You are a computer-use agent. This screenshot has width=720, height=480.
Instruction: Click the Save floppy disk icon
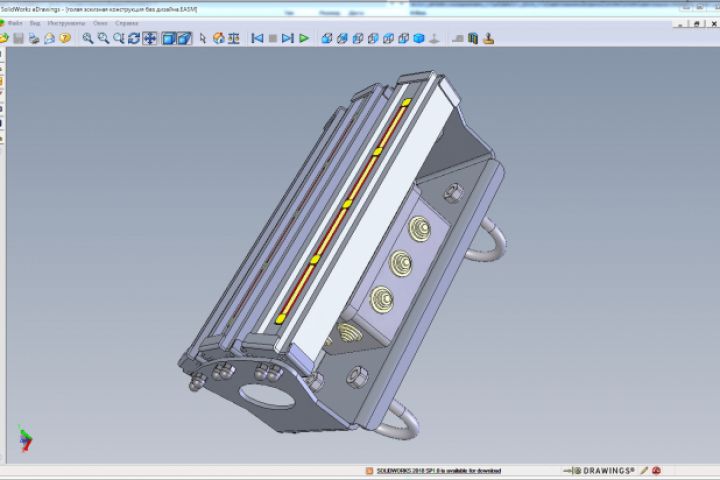click(x=18, y=39)
